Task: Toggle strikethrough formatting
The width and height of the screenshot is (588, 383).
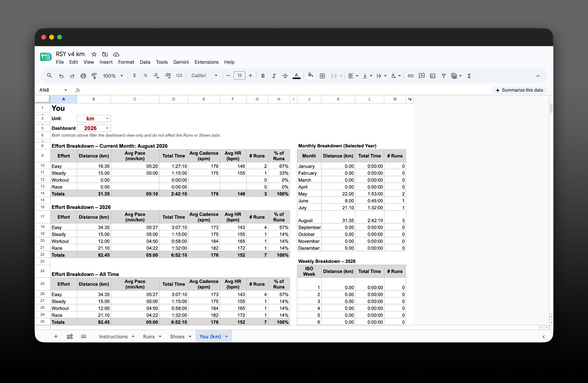Action: pos(285,76)
